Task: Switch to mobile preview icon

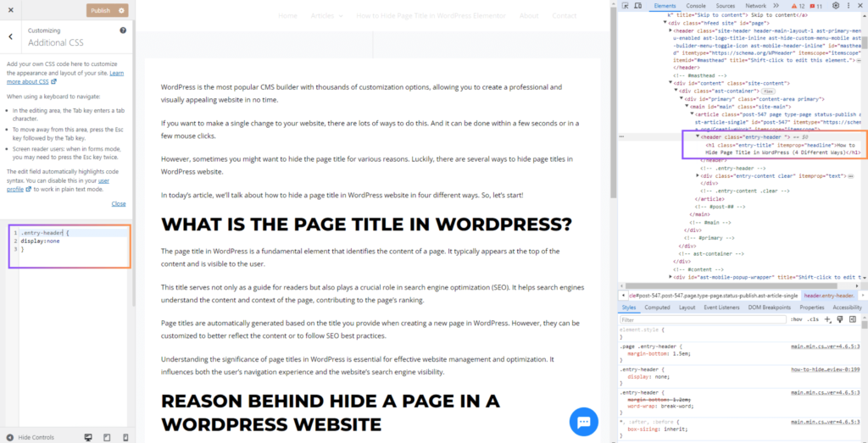Action: pyautogui.click(x=125, y=437)
